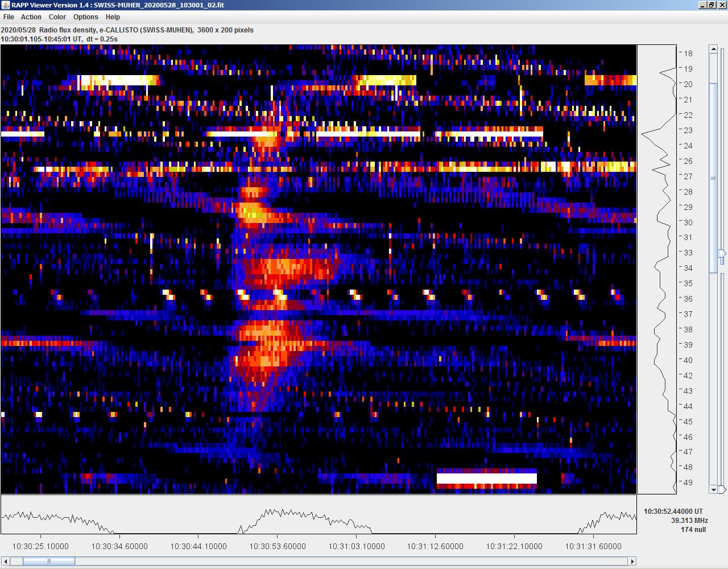This screenshot has width=728, height=569.
Task: Click the vertical scrollbar down arrow
Action: click(x=713, y=489)
